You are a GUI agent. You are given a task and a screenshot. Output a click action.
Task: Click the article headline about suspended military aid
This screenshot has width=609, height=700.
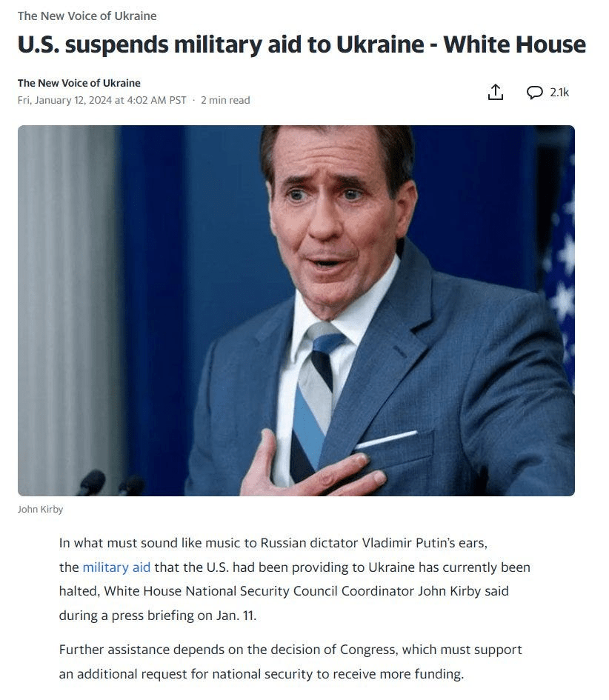[302, 44]
